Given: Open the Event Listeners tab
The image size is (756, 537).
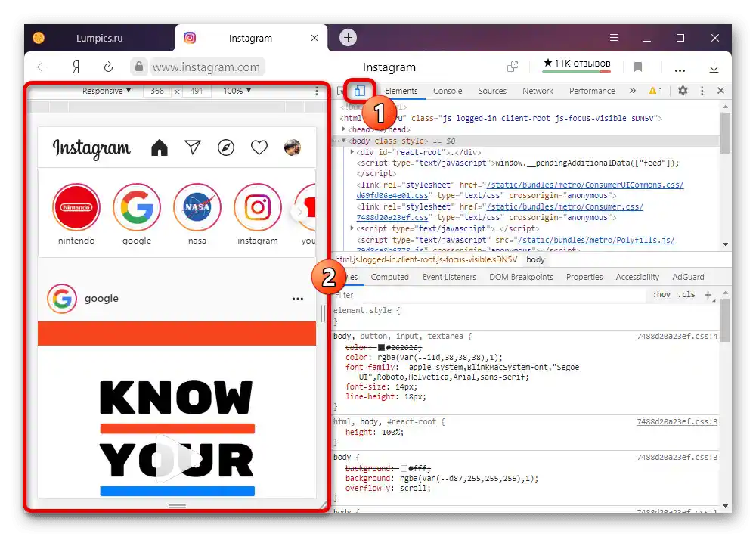Looking at the screenshot, I should click(x=449, y=277).
